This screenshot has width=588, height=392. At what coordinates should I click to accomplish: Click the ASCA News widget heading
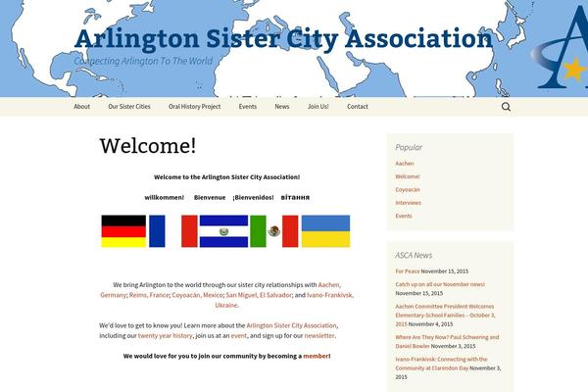coord(414,255)
